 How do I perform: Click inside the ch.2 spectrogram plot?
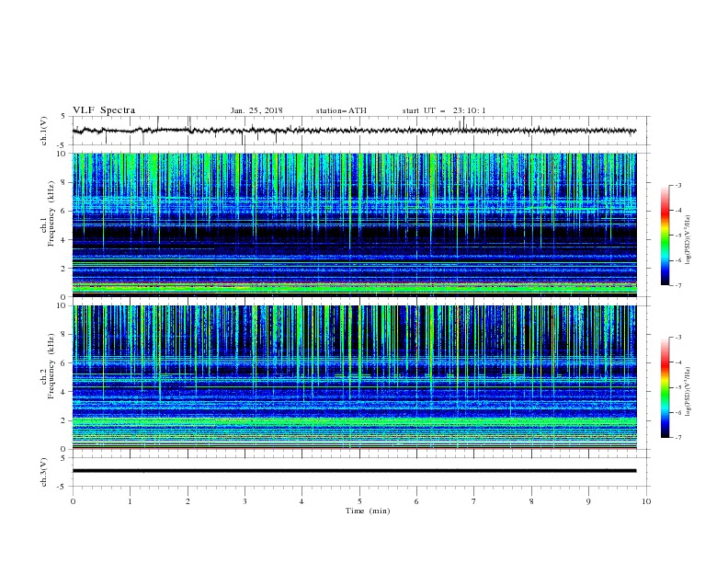click(x=354, y=377)
